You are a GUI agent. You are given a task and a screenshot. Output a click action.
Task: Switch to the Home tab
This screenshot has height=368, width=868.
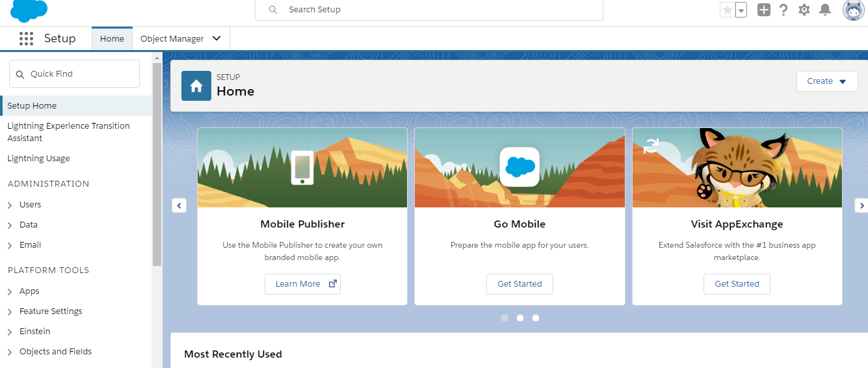(x=112, y=38)
